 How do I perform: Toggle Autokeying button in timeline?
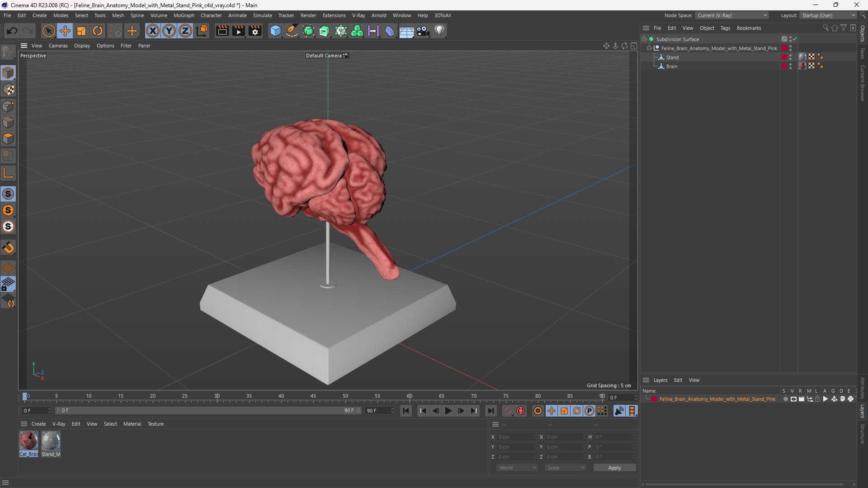pyautogui.click(x=521, y=411)
